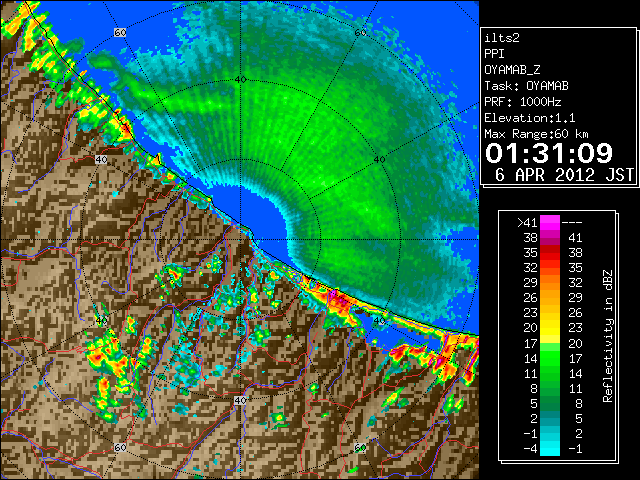Viewport: 640px width, 480px height.
Task: Click the Task: OYAMAB line
Action: pyautogui.click(x=527, y=86)
